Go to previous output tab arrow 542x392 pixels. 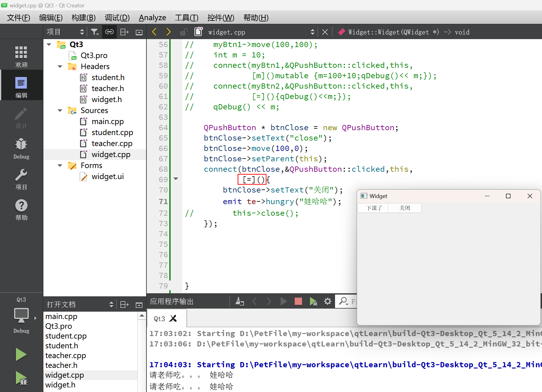254,302
